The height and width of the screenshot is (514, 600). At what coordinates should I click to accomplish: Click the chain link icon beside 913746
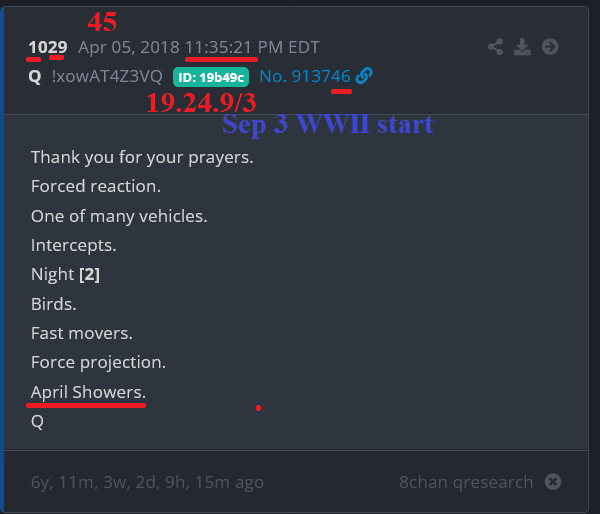click(364, 76)
